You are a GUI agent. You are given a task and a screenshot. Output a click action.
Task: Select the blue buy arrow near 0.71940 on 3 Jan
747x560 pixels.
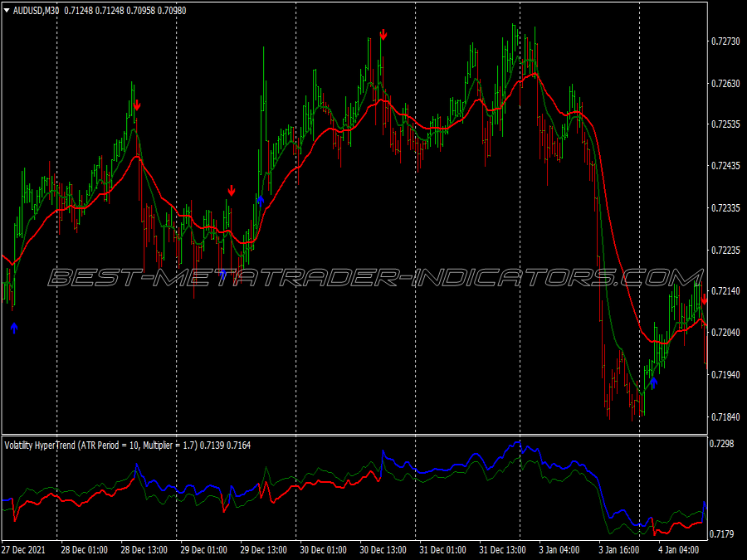[654, 382]
